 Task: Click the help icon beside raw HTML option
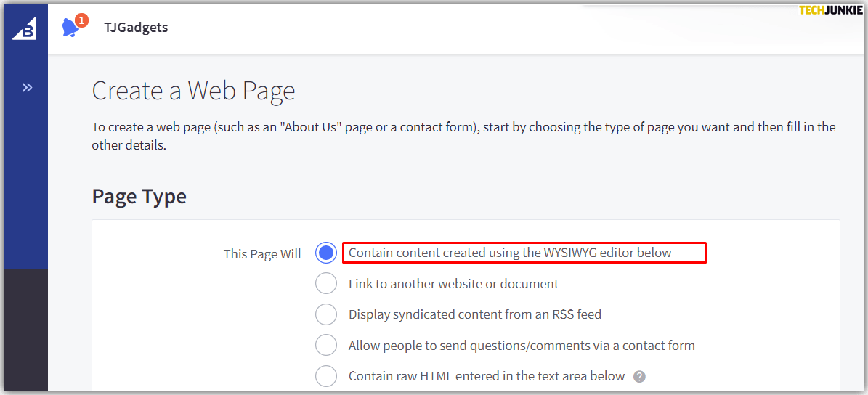[639, 376]
